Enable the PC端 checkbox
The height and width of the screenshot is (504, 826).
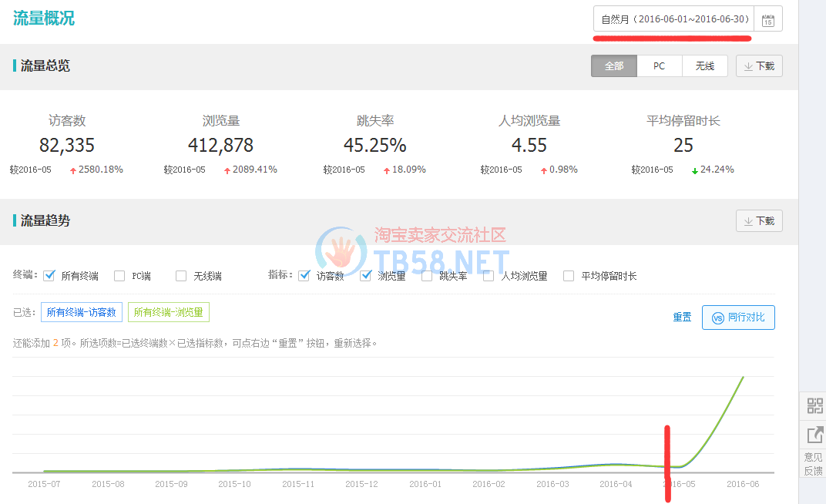119,276
